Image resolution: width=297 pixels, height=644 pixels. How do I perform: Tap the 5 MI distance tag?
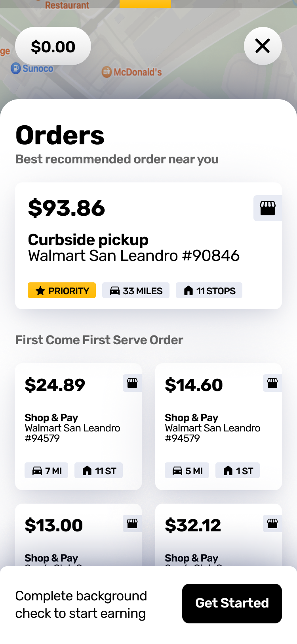click(187, 471)
